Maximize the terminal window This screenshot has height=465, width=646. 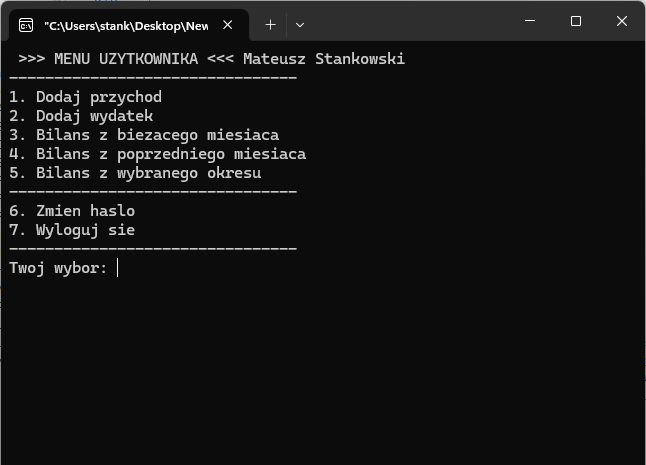[x=576, y=21]
